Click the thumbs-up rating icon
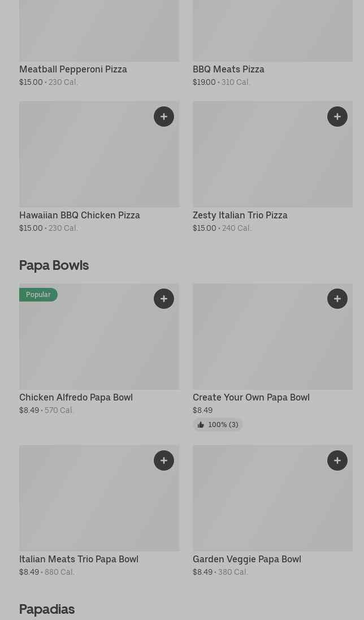This screenshot has height=620, width=364. 201,425
